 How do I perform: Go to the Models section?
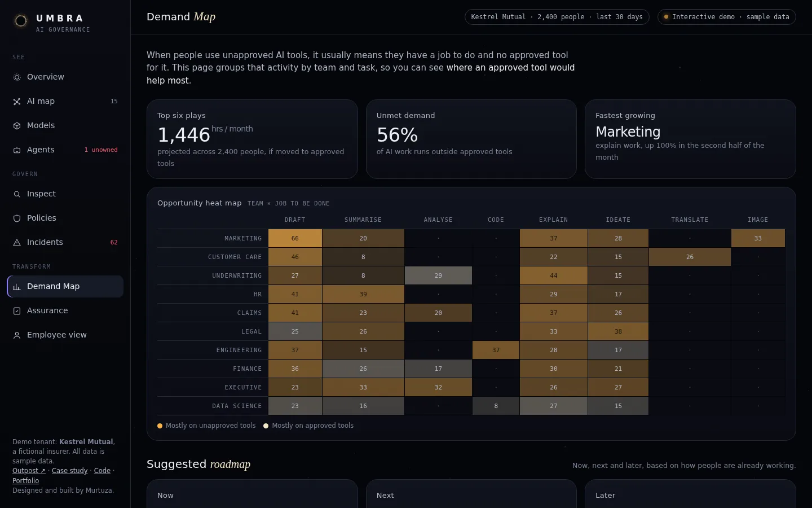tap(65, 125)
